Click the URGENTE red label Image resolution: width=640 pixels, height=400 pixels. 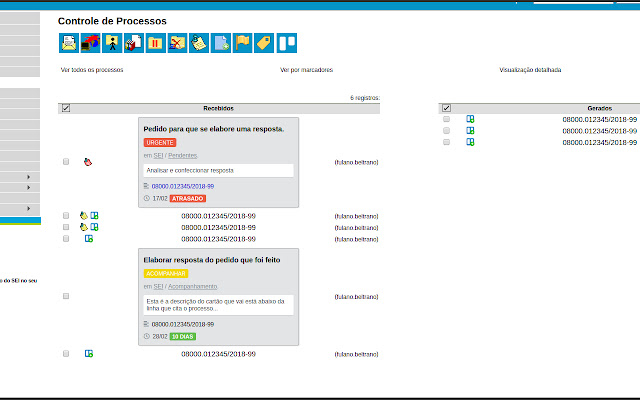(160, 142)
